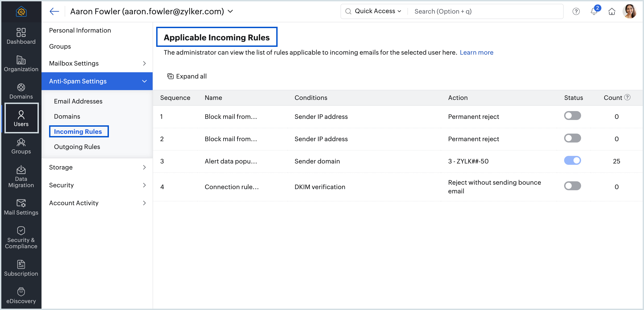Go to Organization in sidebar

pos(21,63)
